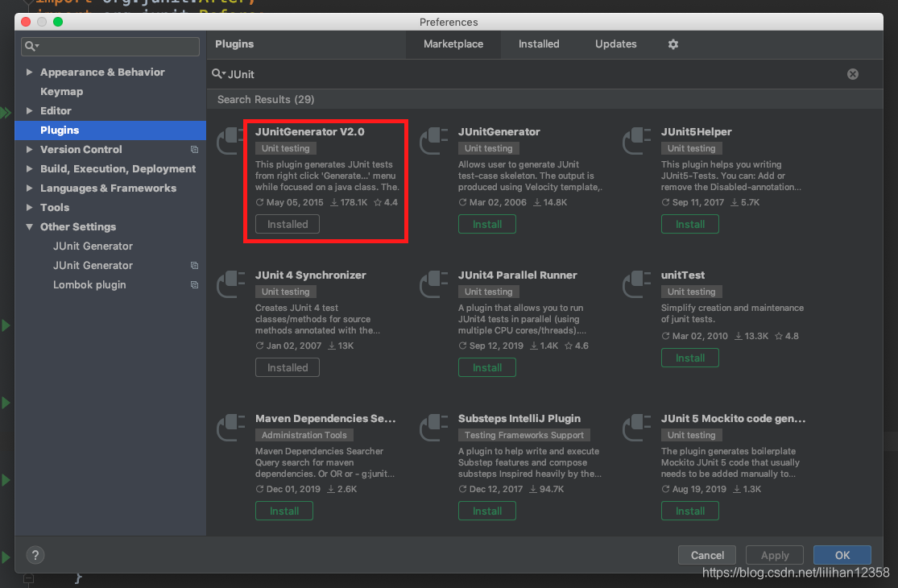898x588 pixels.
Task: Open the plugins settings gear menu
Action: pos(673,44)
